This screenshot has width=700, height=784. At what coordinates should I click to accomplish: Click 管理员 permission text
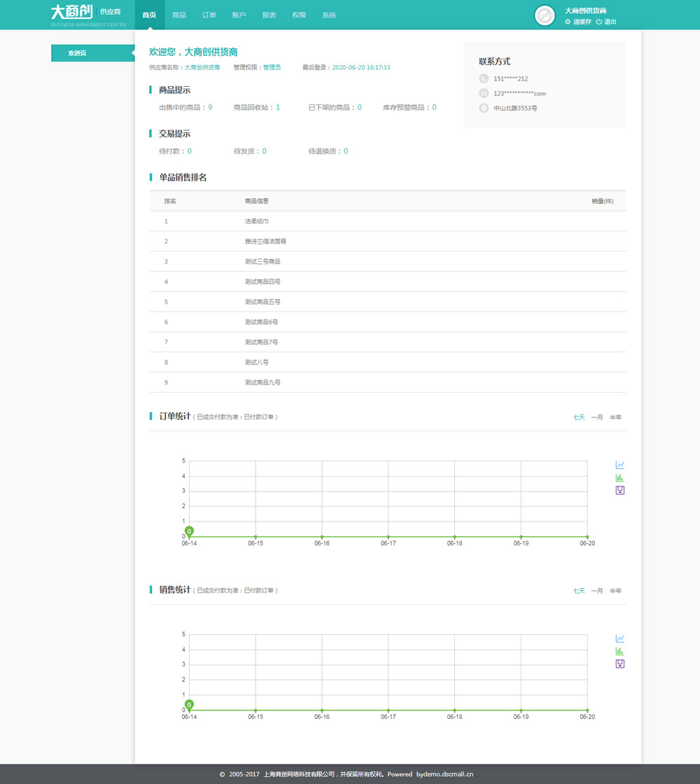coord(272,67)
